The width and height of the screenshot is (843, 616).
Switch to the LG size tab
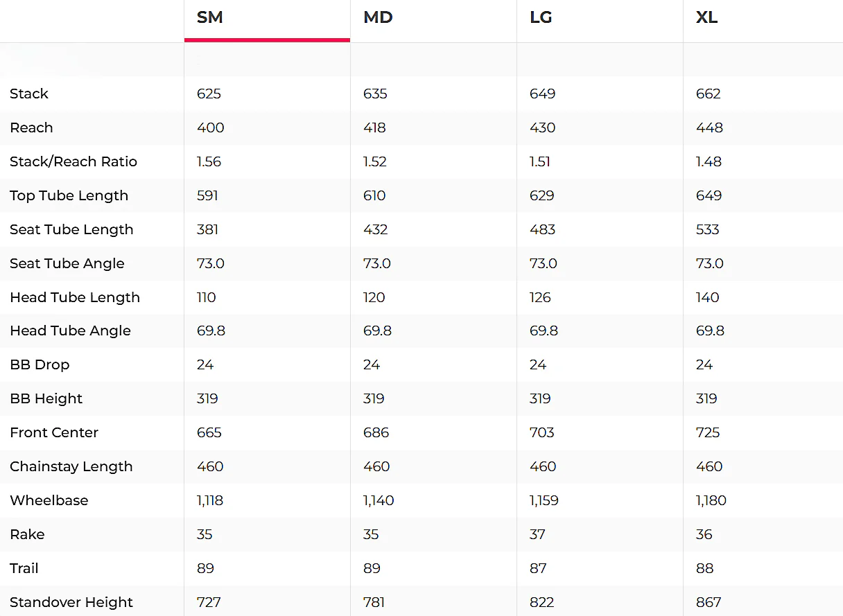coord(600,20)
